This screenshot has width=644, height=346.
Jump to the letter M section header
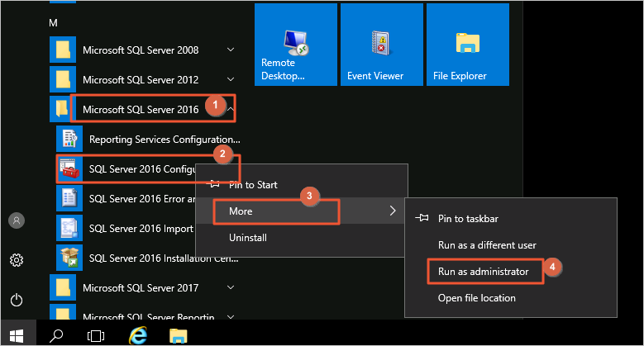pyautogui.click(x=53, y=23)
